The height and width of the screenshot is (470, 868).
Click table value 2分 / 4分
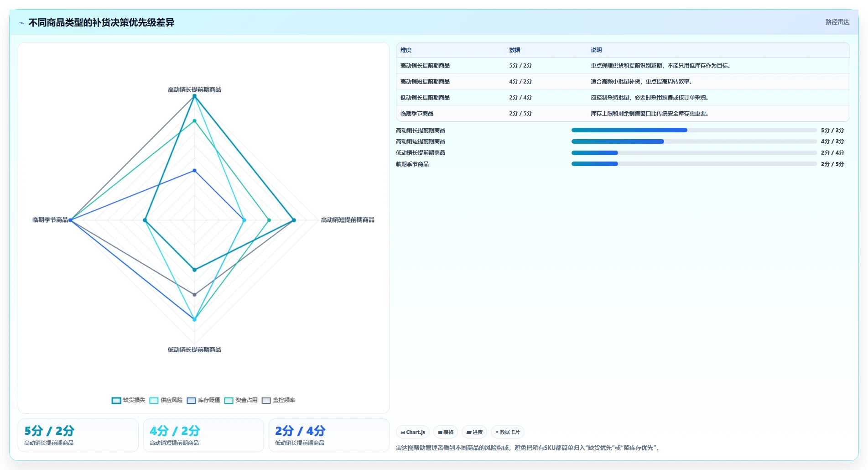(x=520, y=98)
